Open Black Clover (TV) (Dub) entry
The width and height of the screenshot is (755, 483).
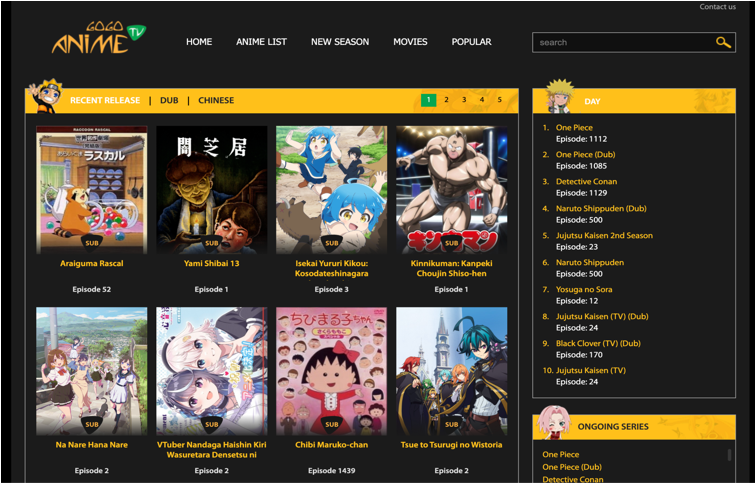pyautogui.click(x=598, y=343)
